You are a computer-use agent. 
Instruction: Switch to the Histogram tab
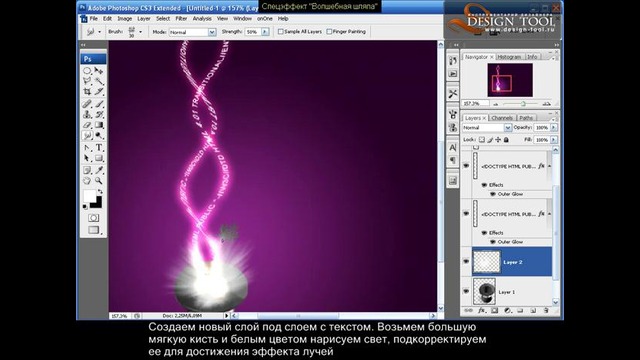(509, 57)
